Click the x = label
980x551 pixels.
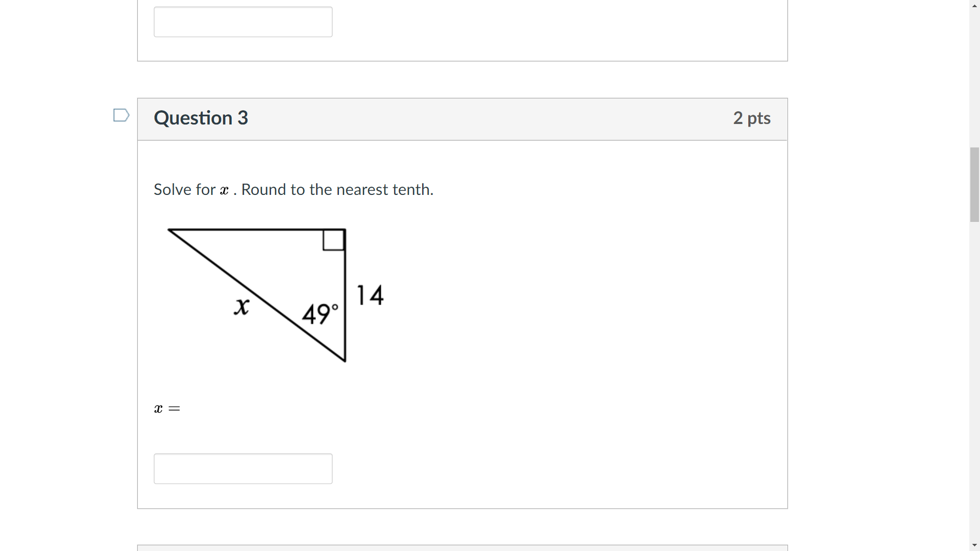click(x=166, y=408)
